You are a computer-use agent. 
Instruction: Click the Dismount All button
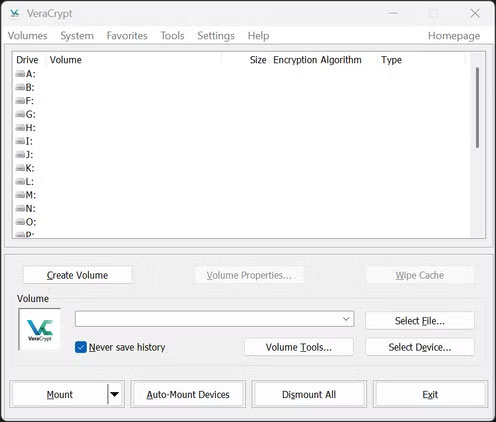[x=309, y=394]
